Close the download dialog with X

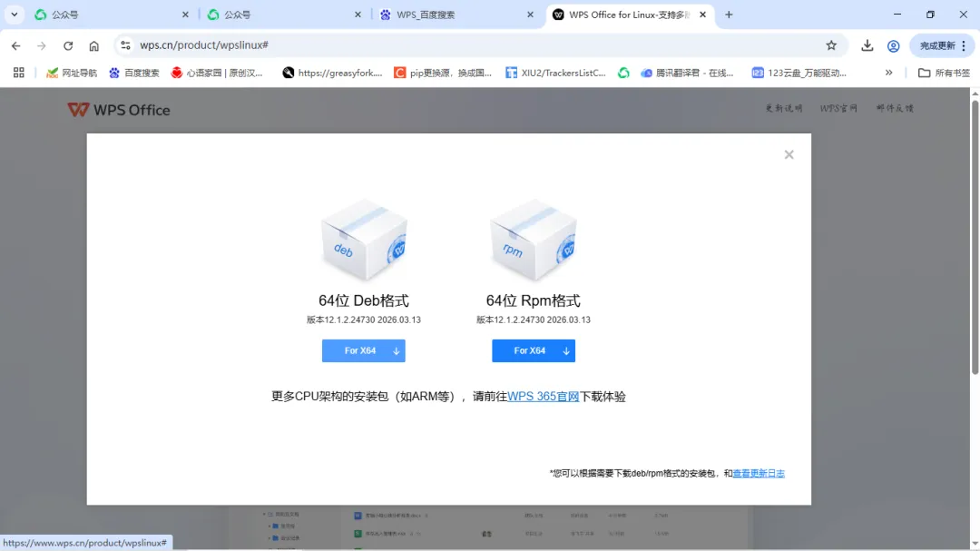[789, 154]
